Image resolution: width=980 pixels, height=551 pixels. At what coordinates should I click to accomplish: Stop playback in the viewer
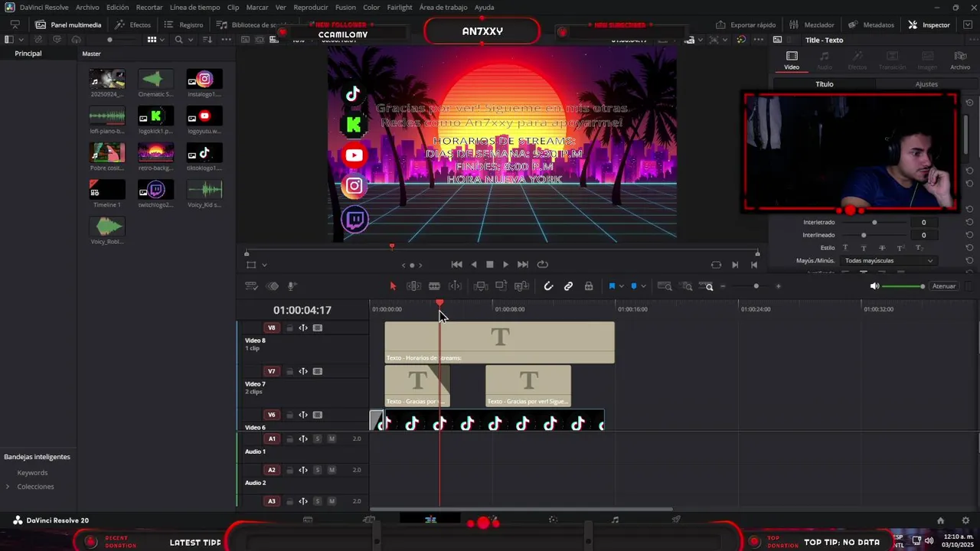[x=490, y=265]
